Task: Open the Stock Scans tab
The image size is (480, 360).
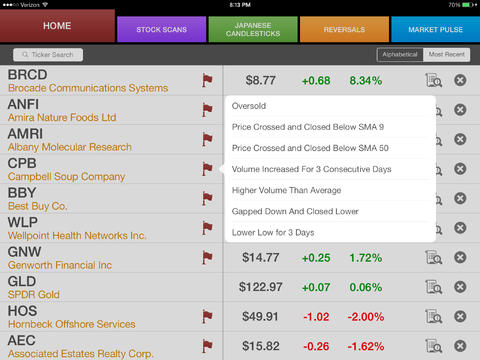Action: (162, 29)
